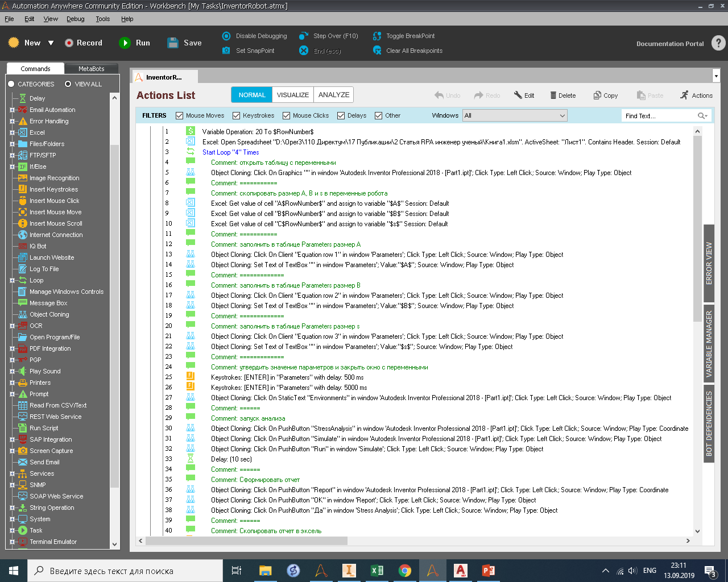This screenshot has height=582, width=728.
Task: Select the CATEGORIES radio button
Action: point(11,84)
